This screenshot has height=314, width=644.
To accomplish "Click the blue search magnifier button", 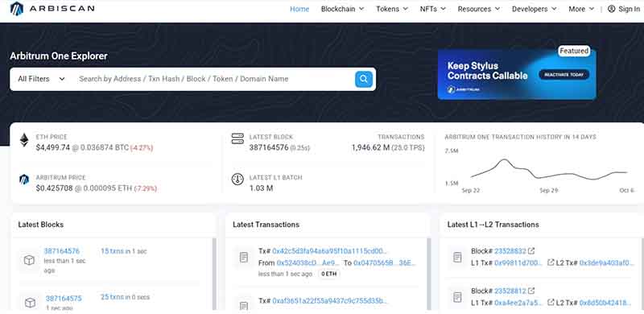I will [364, 79].
